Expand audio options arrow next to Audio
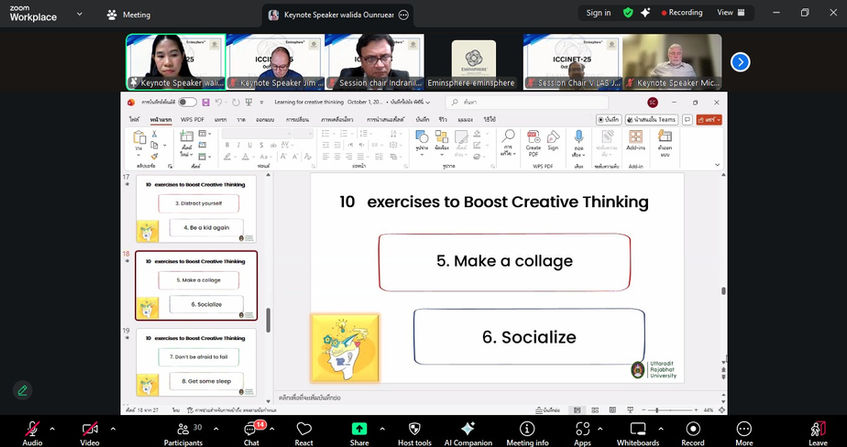847x447 pixels. 52,429
